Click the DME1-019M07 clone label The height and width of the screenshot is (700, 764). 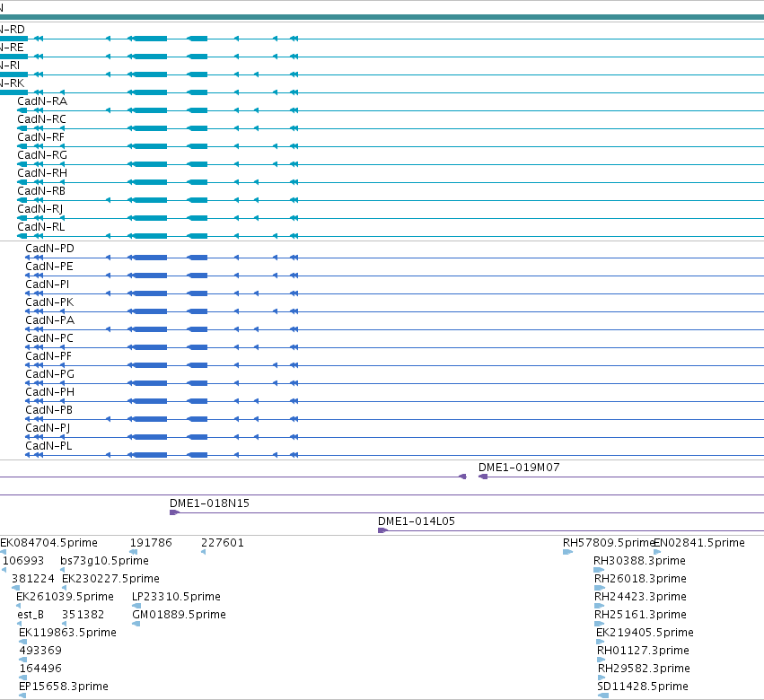click(x=519, y=468)
